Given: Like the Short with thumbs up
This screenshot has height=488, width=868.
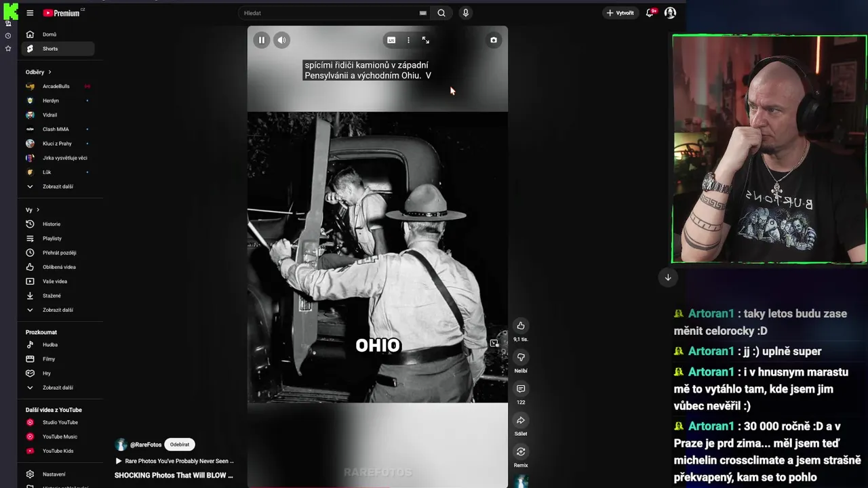Looking at the screenshot, I should 521,326.
